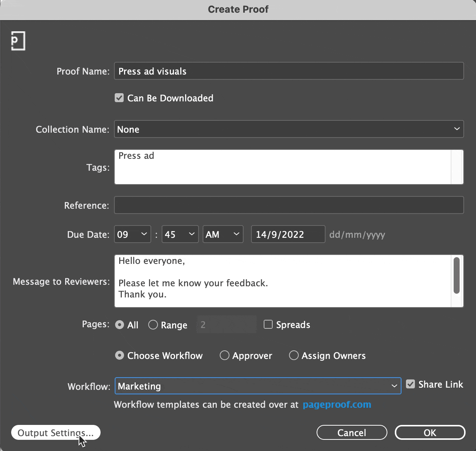Image resolution: width=476 pixels, height=451 pixels.
Task: Choose the Assign Owners option
Action: (293, 355)
